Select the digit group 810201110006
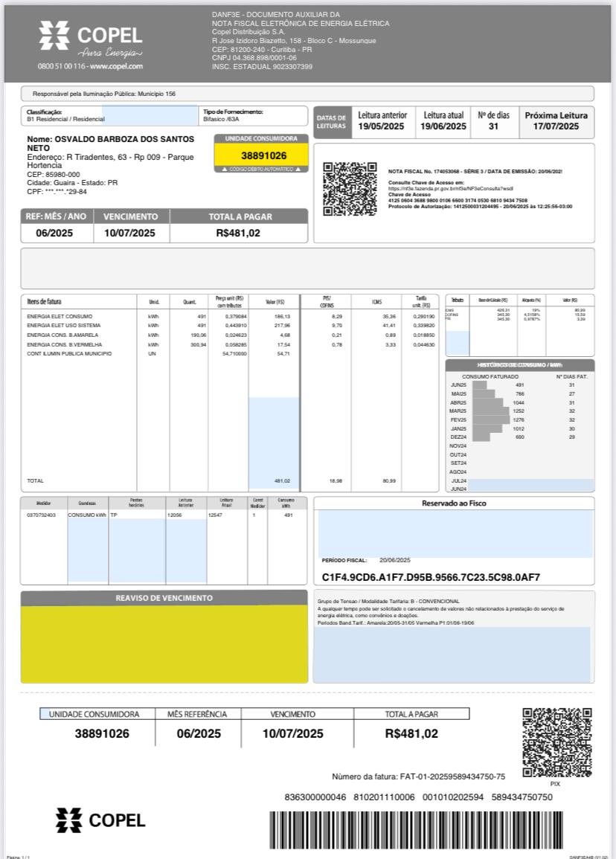This screenshot has height=859, width=616. tap(384, 797)
